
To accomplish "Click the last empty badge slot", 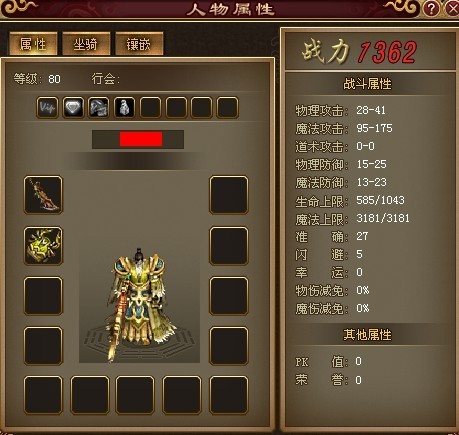I will click(x=227, y=108).
